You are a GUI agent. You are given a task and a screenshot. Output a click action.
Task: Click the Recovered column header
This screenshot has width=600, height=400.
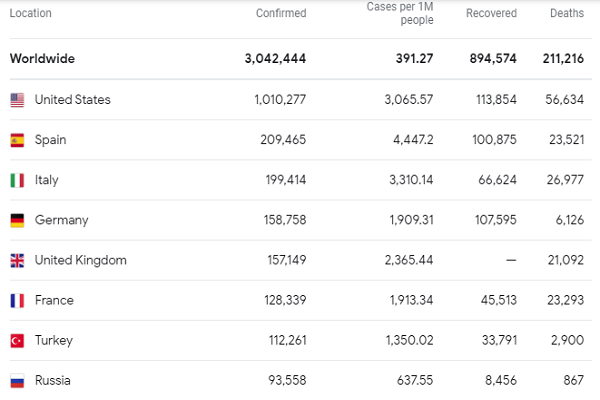coord(491,14)
